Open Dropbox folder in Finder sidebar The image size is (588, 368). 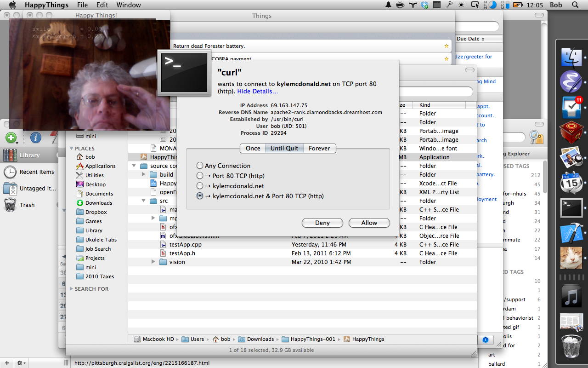pyautogui.click(x=96, y=212)
